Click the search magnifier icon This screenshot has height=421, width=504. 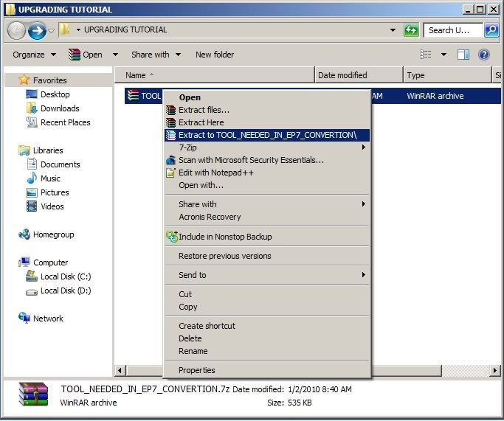491,30
